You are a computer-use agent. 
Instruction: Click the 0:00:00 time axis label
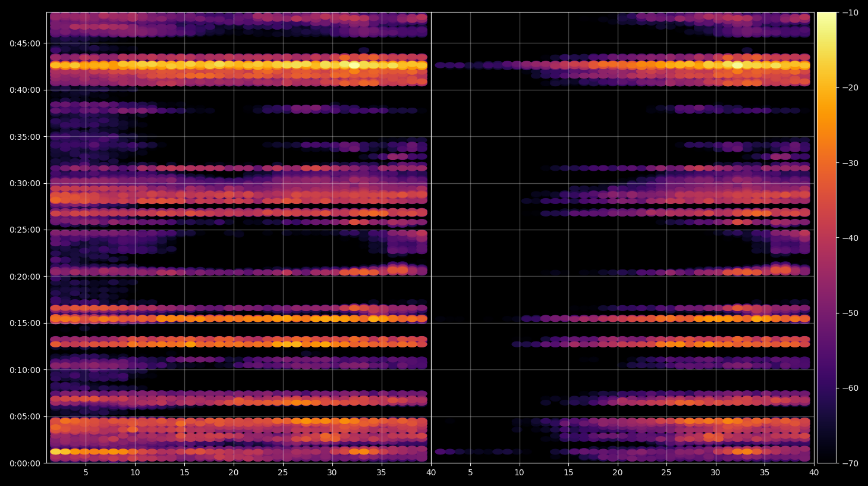click(25, 463)
